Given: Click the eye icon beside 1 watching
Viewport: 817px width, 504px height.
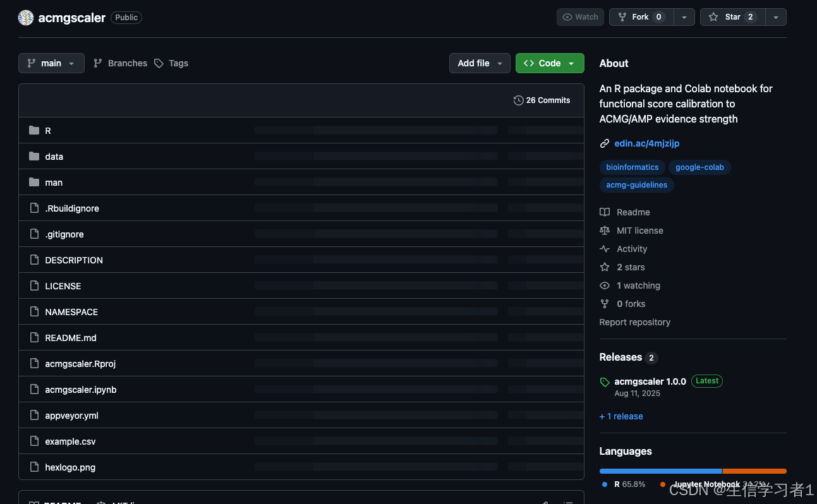Looking at the screenshot, I should tap(605, 285).
